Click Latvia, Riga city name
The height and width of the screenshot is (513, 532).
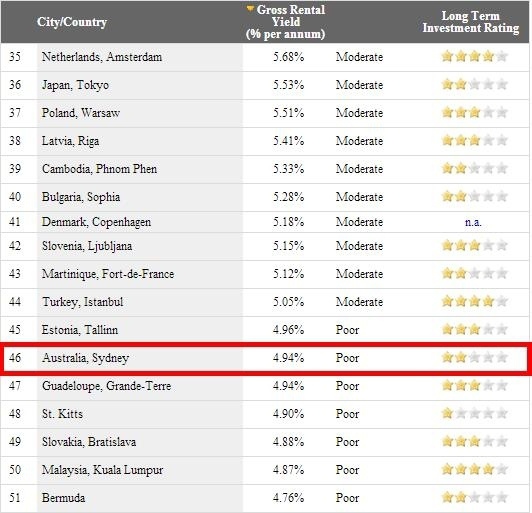pyautogui.click(x=71, y=141)
